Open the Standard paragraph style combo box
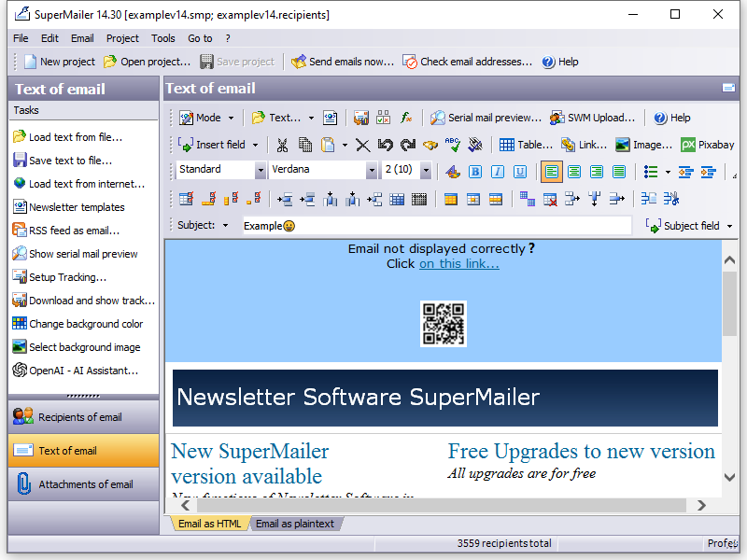The image size is (747, 560). (220, 170)
